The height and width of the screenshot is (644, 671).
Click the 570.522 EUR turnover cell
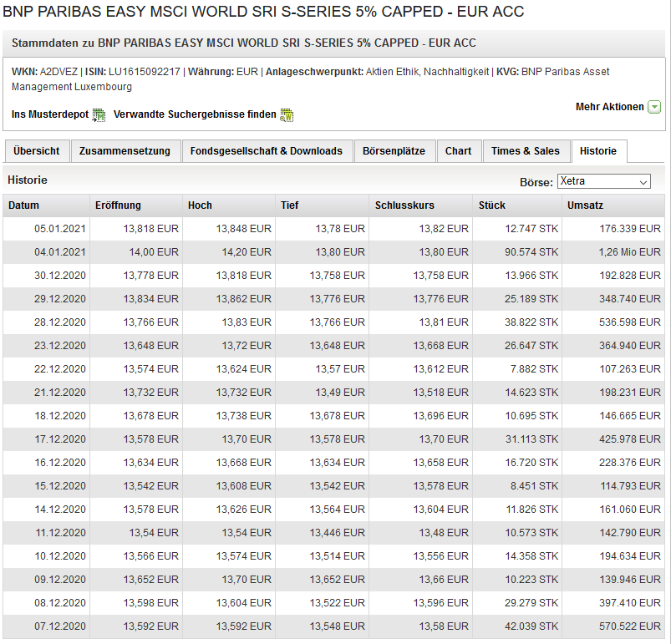click(630, 626)
